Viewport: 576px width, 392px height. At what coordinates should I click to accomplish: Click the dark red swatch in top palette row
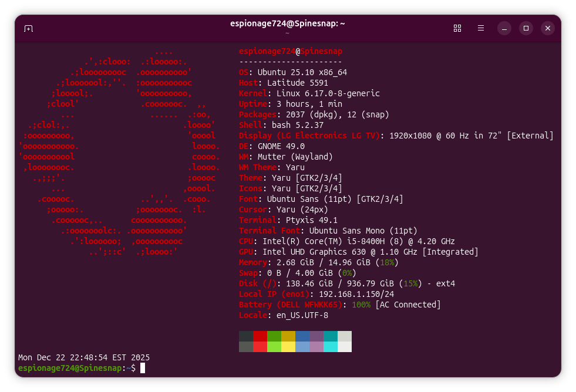pyautogui.click(x=260, y=336)
